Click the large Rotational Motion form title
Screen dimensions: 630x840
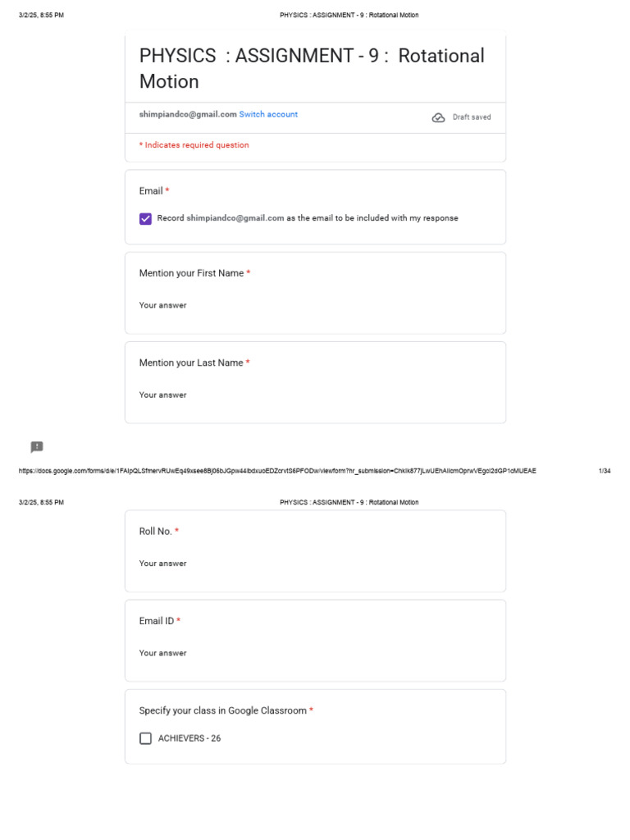(x=312, y=68)
